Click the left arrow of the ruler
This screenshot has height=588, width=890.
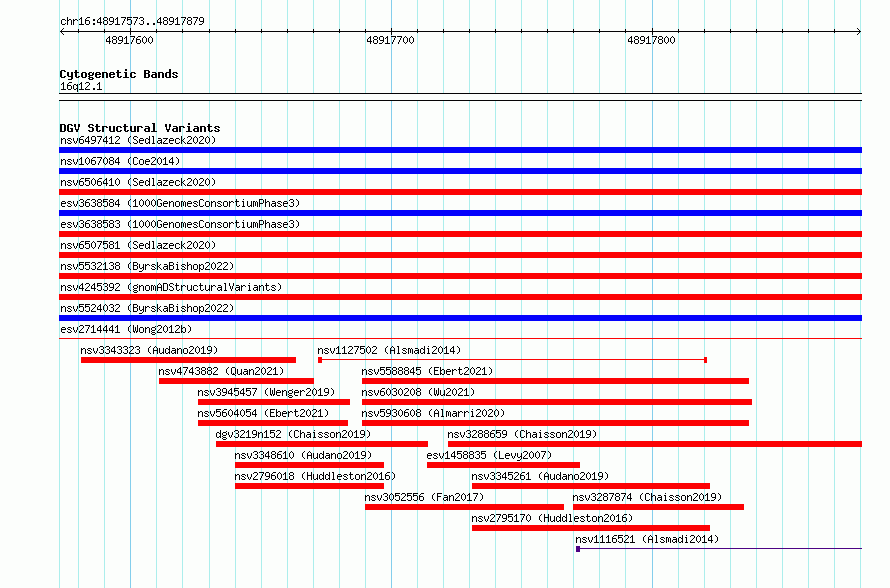(62, 32)
